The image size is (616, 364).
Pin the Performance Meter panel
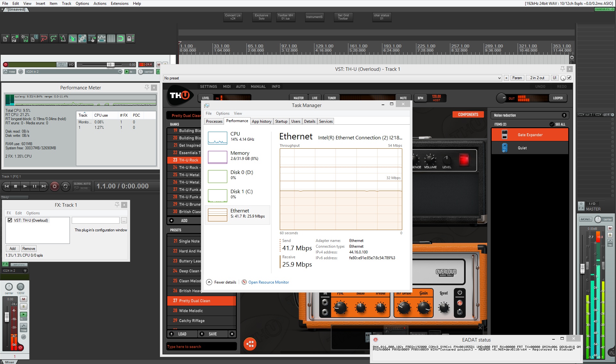147,87
